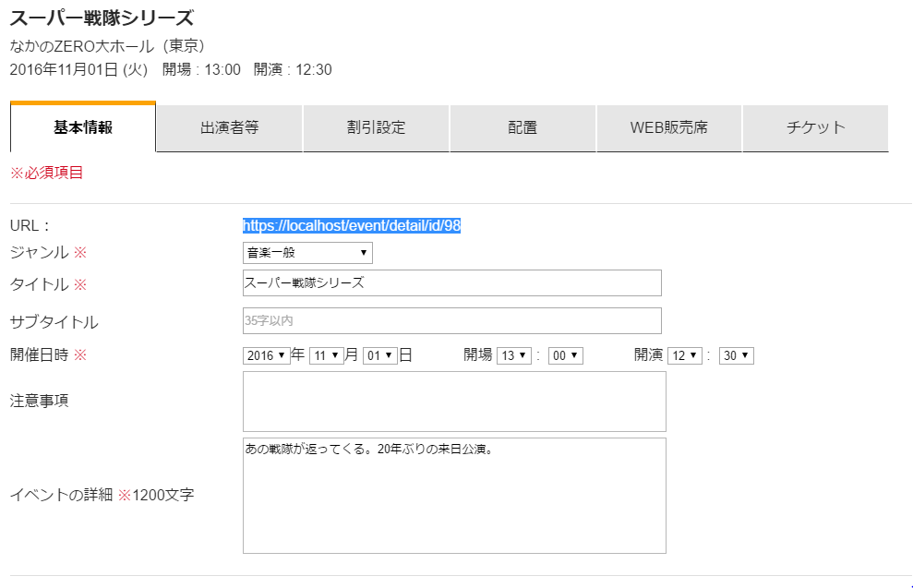Image resolution: width=913 pixels, height=588 pixels.
Task: Switch to the 出演者等 tab
Action: tap(227, 129)
